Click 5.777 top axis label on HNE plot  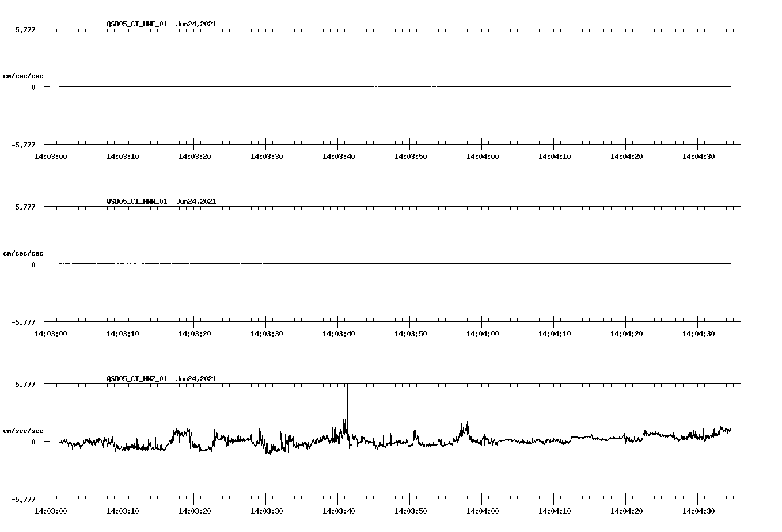25,29
